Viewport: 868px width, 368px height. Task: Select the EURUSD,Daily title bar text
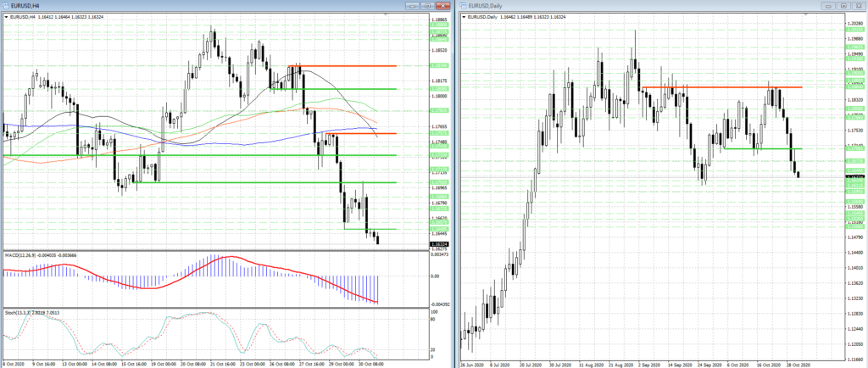pos(485,6)
